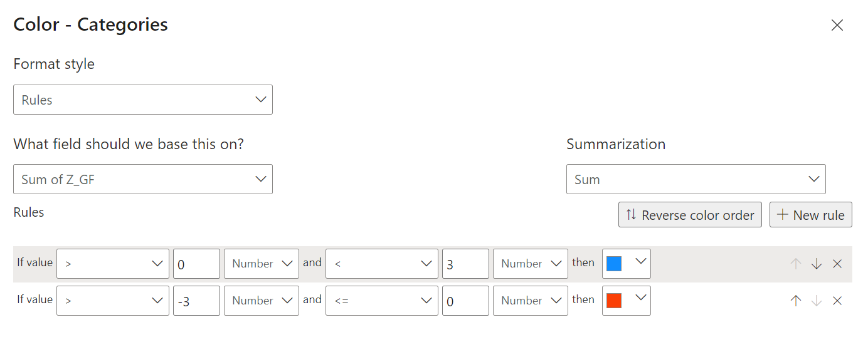Delete the first rule (blue)

pos(837,264)
